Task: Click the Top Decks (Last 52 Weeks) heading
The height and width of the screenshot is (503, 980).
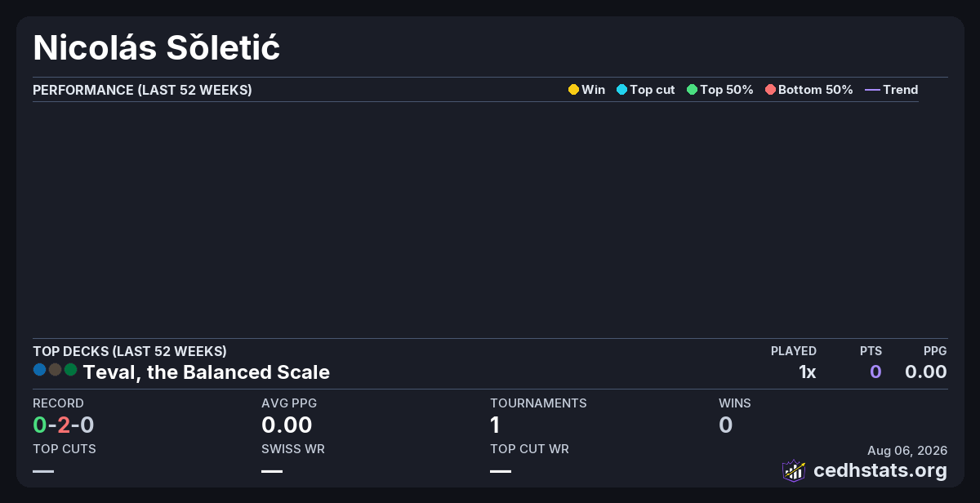Action: 130,351
